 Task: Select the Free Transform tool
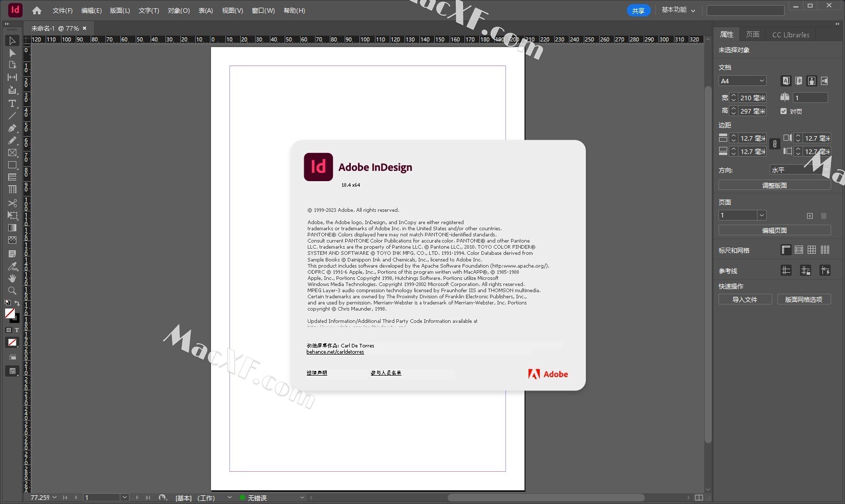[12, 215]
